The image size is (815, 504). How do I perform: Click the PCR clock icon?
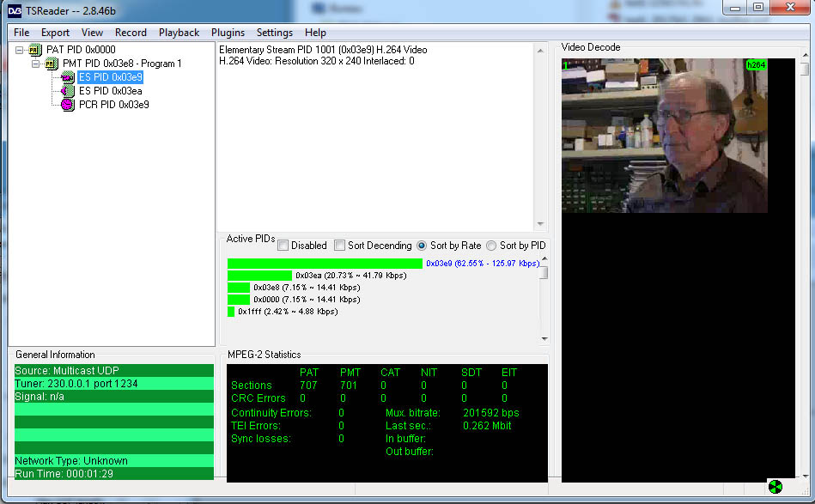(x=68, y=105)
